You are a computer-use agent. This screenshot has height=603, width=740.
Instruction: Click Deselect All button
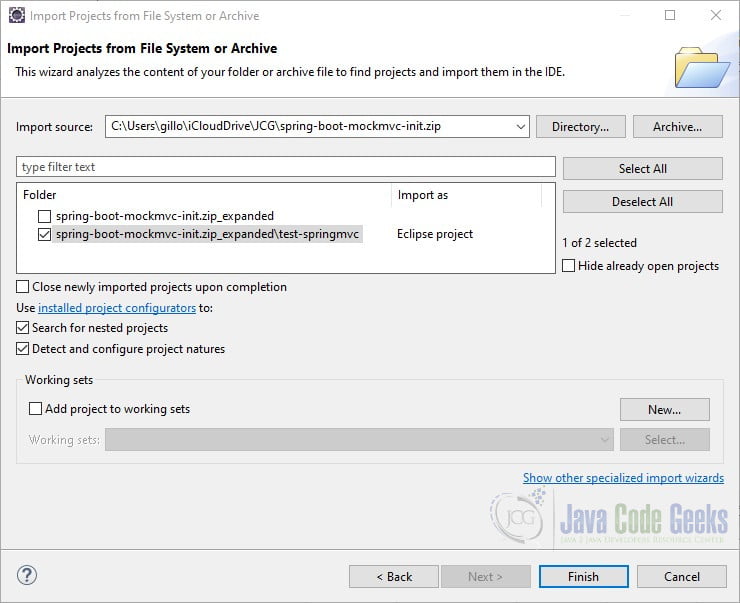642,201
